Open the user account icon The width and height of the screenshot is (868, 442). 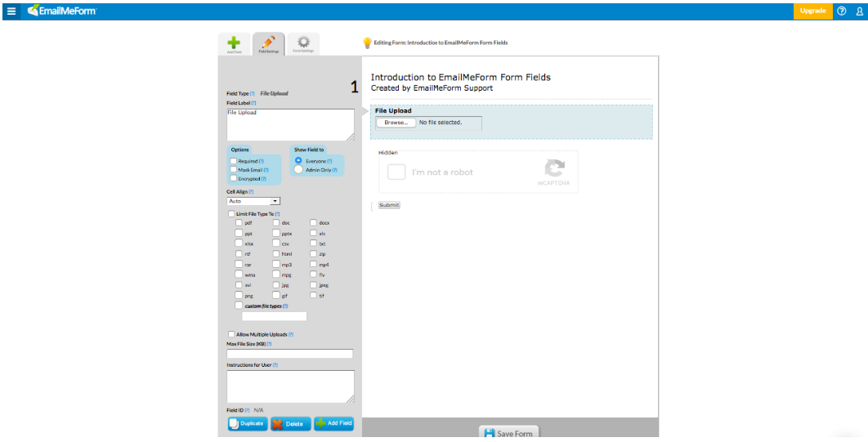coord(859,11)
